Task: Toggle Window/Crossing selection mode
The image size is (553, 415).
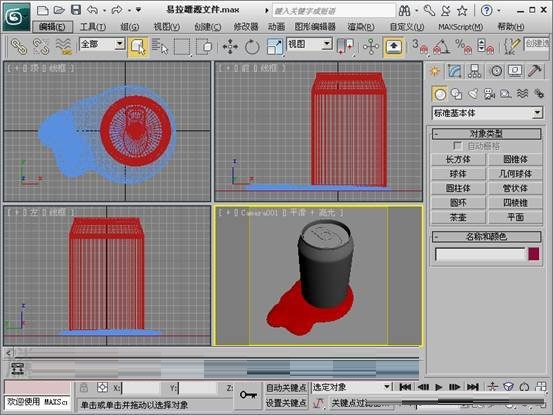Action: pyautogui.click(x=204, y=47)
